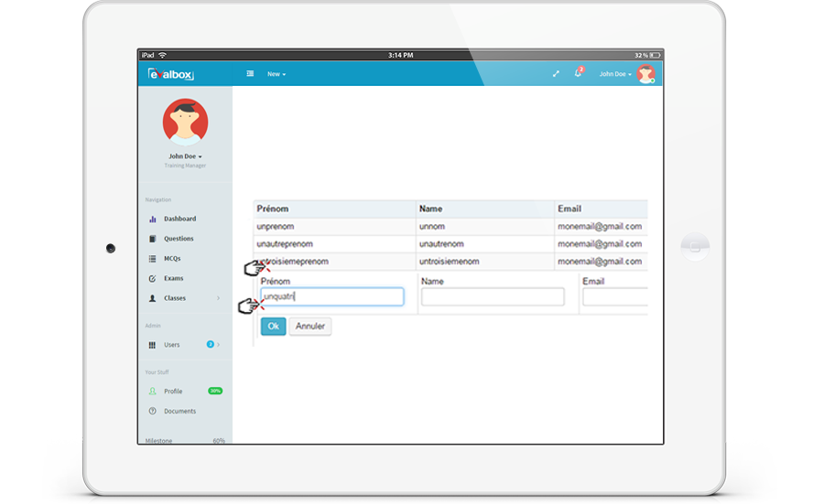Toggle the sidebar hamburger menu icon
The image size is (835, 504).
(250, 74)
